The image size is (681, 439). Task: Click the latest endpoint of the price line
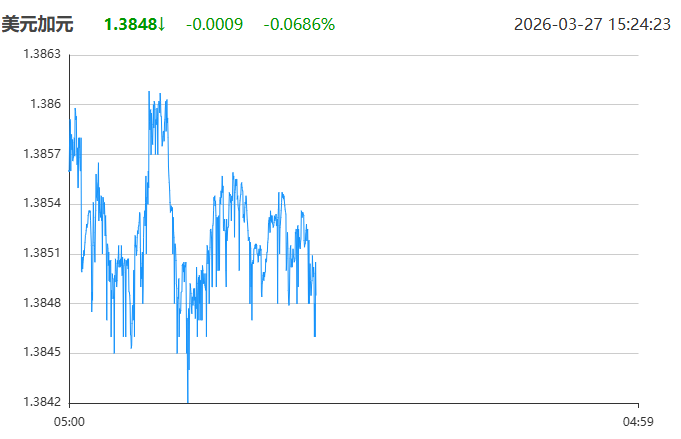tap(315, 335)
